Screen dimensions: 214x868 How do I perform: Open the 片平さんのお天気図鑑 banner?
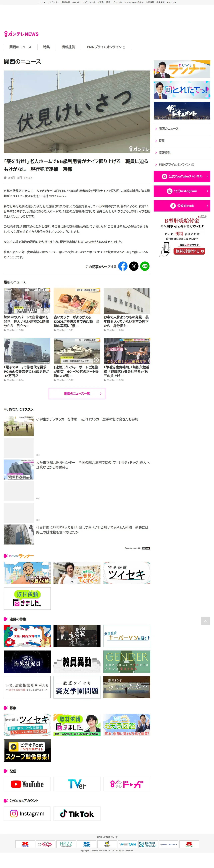[127, 725]
